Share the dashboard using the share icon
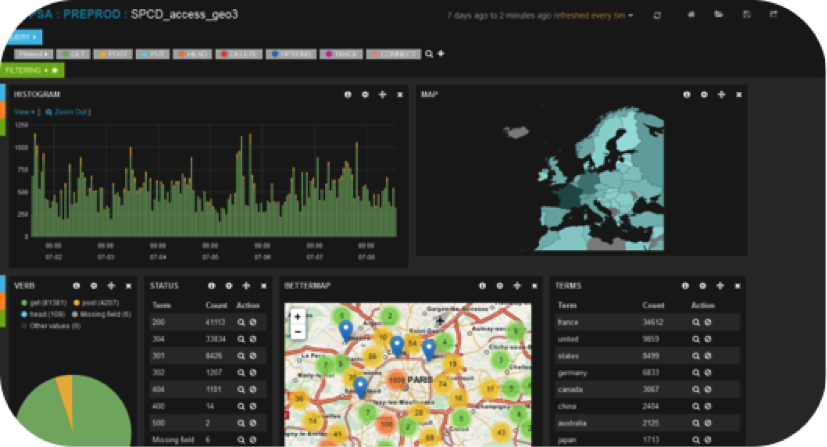This screenshot has height=447, width=827. (x=774, y=15)
